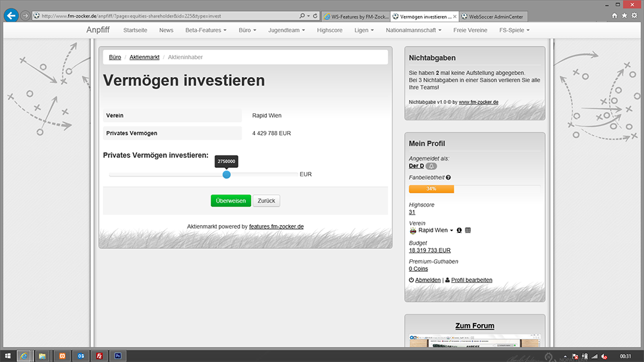
Task: Click the Fanbeliebtheit help question mark icon
Action: click(x=448, y=178)
